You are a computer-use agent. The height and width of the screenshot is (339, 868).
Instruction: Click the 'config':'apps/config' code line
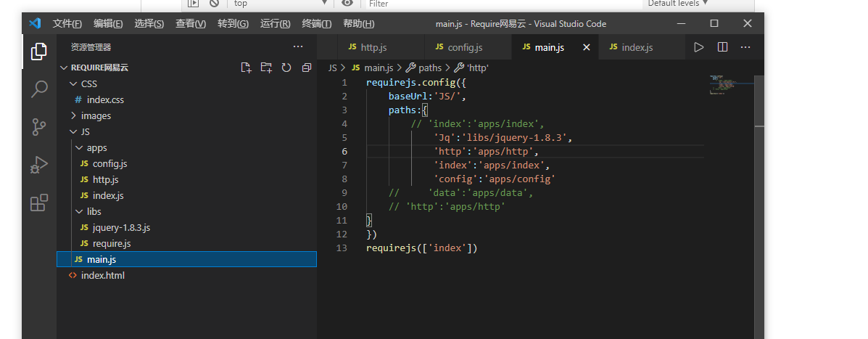click(495, 179)
